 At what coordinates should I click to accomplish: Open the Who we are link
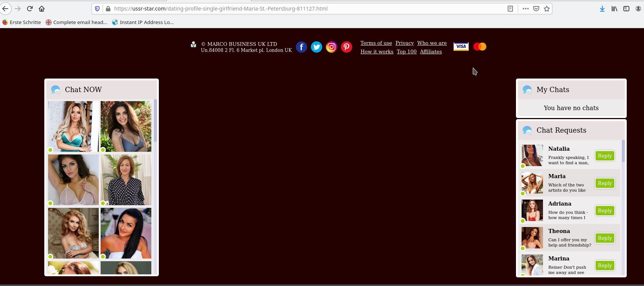[432, 43]
